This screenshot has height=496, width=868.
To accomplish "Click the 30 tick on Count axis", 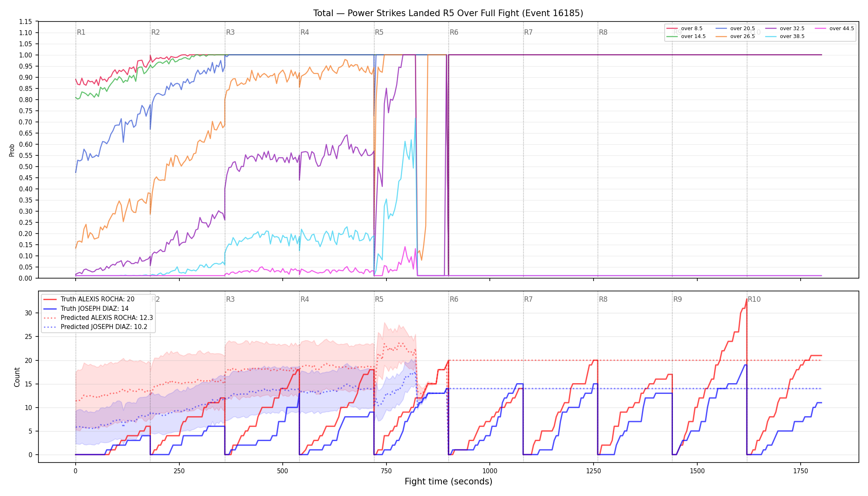I will coord(28,313).
